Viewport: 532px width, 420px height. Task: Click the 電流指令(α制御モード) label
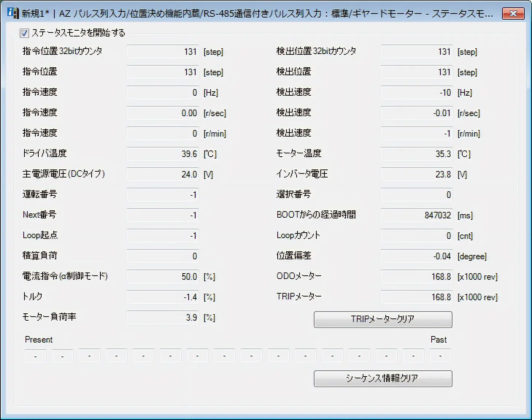click(x=65, y=276)
